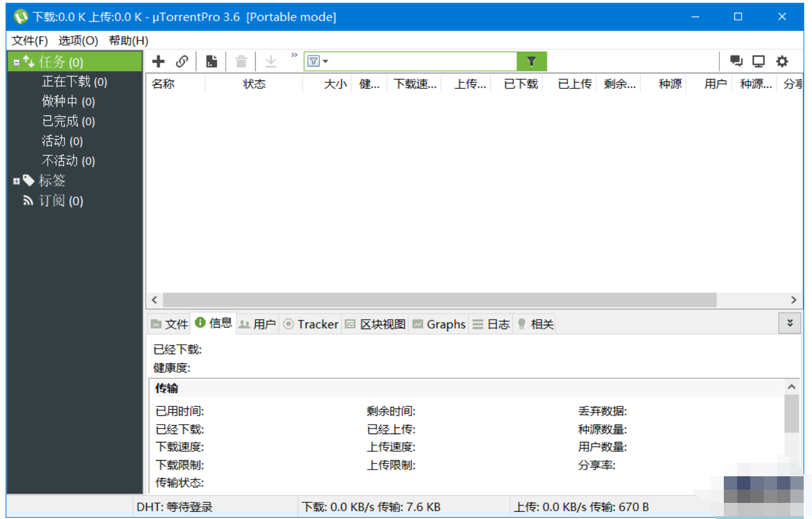Click the Add Torrent icon

[x=158, y=61]
